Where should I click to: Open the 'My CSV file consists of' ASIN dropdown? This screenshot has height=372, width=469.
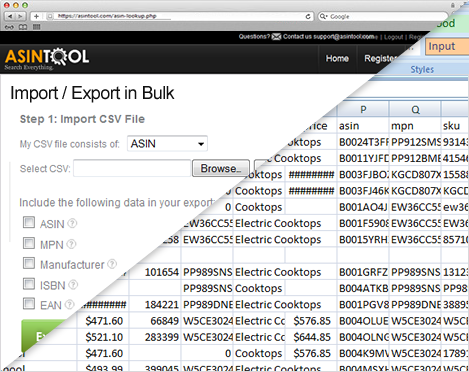(x=167, y=144)
